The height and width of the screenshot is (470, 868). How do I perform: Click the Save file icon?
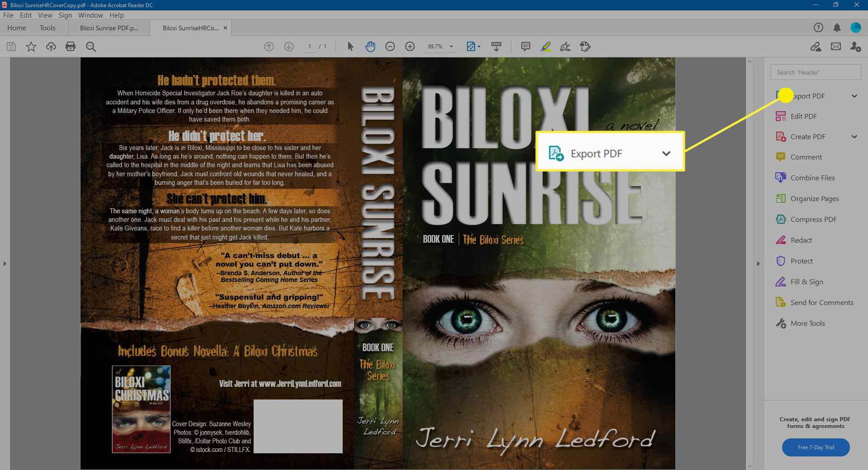pyautogui.click(x=11, y=47)
